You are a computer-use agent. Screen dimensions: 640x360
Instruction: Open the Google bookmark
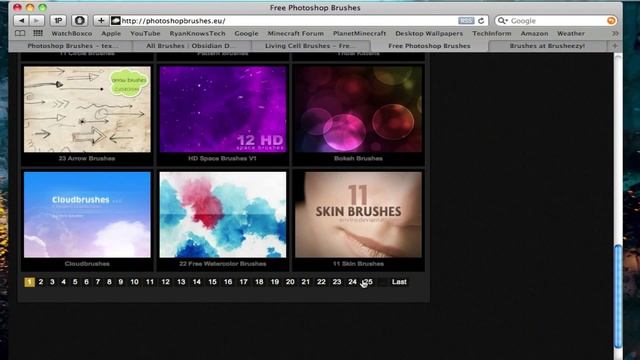tap(246, 33)
